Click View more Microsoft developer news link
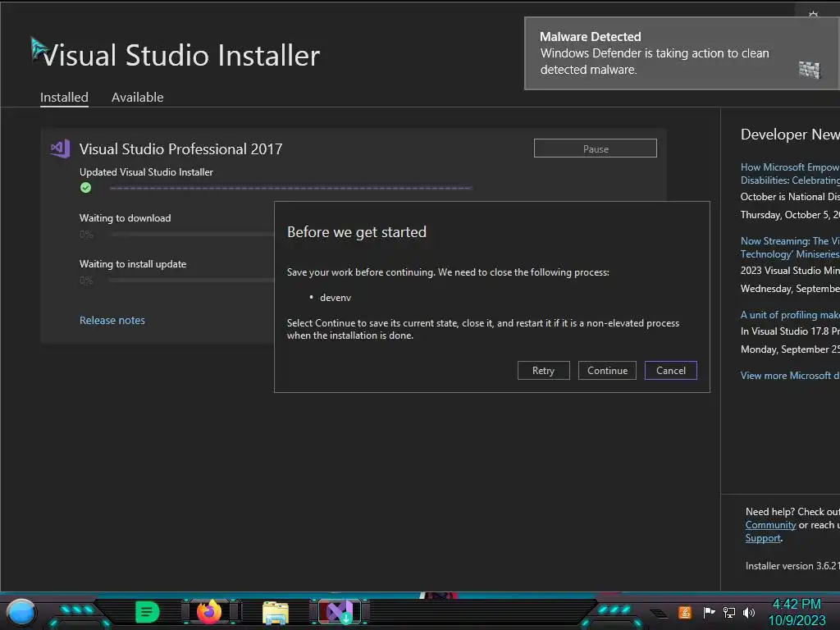The image size is (840, 630). click(790, 375)
